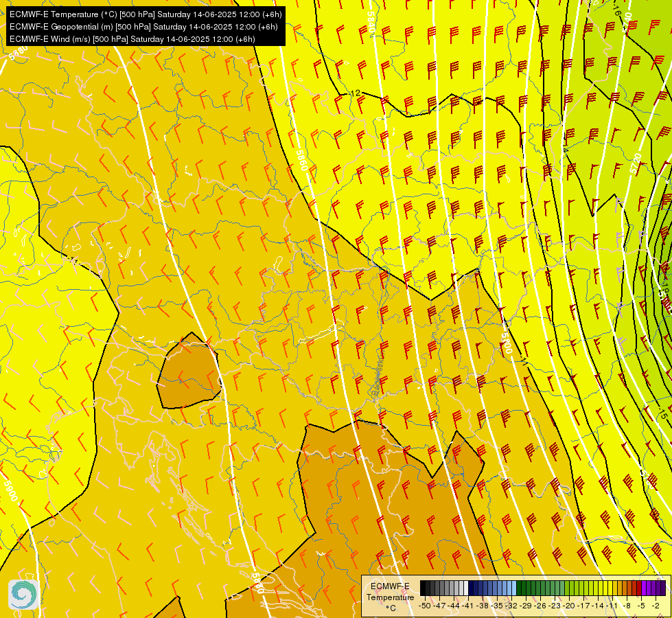Click the 5900 contour label at left edge
Viewport: 672px width, 618px height.
(11, 491)
